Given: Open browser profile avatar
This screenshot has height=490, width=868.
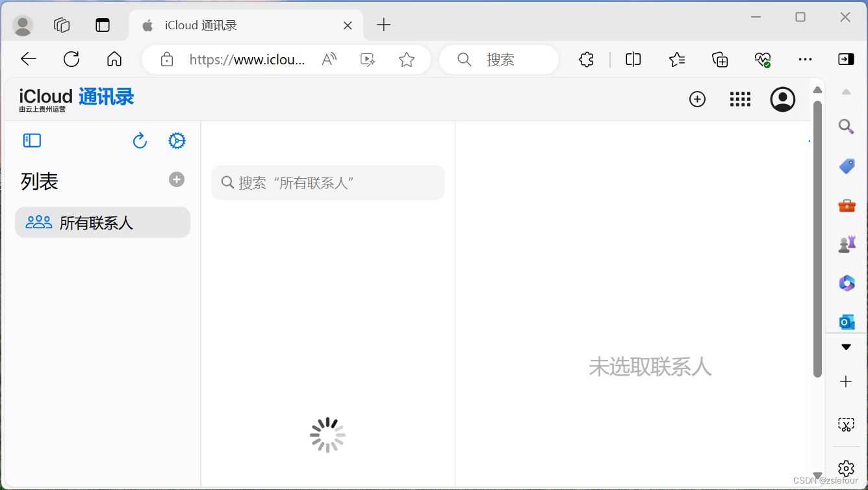Looking at the screenshot, I should point(23,25).
